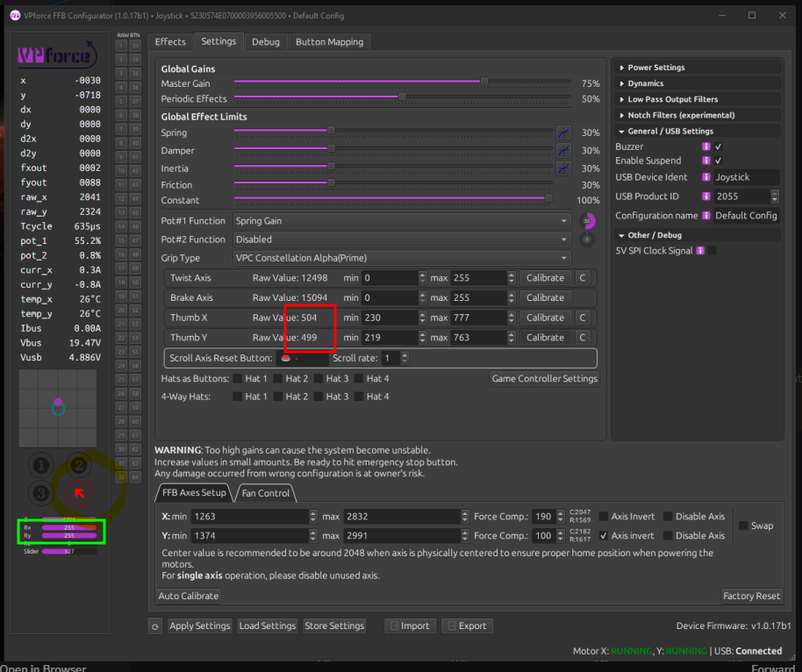The height and width of the screenshot is (672, 802).
Task: Toggle the Enable Suspend checkbox
Action: coord(718,161)
